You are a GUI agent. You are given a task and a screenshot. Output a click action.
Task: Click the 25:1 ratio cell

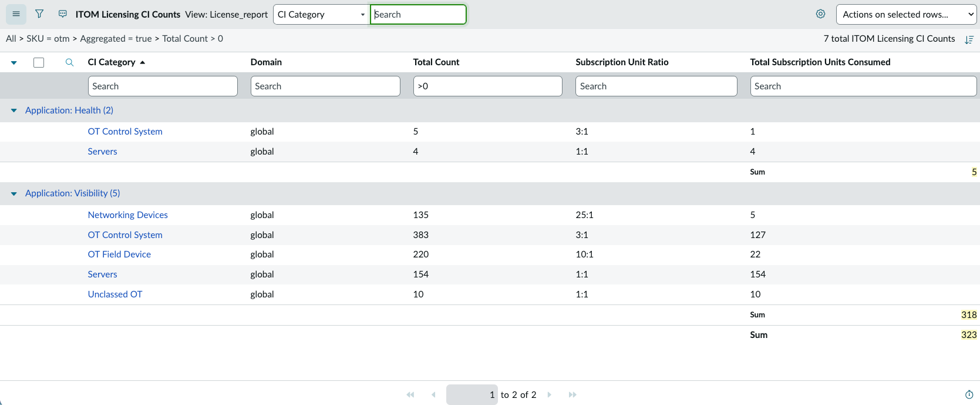tap(584, 215)
